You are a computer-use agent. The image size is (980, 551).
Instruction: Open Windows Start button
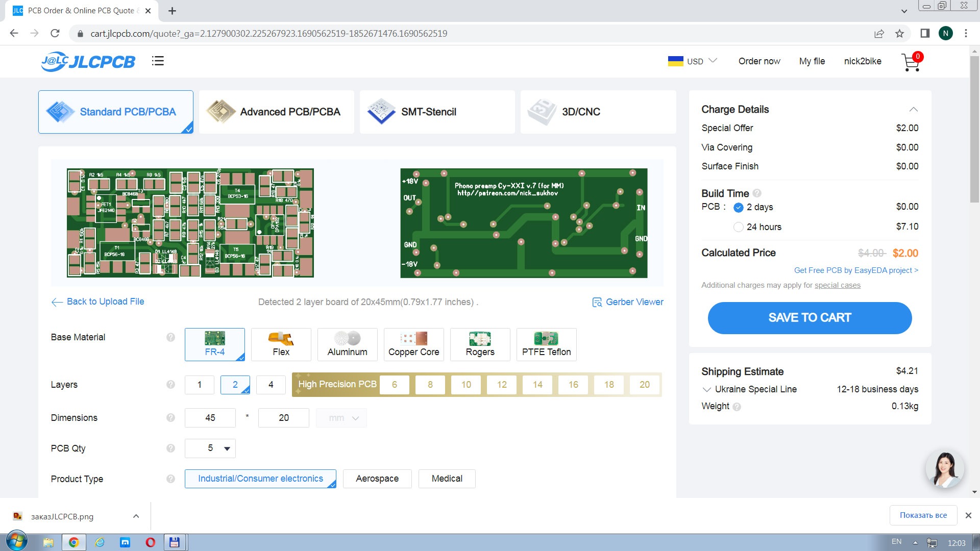[16, 542]
